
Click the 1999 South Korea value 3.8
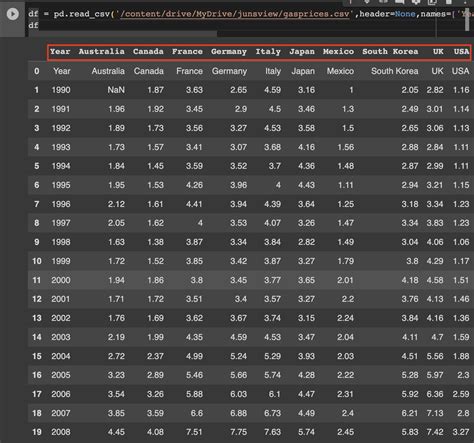[412, 261]
